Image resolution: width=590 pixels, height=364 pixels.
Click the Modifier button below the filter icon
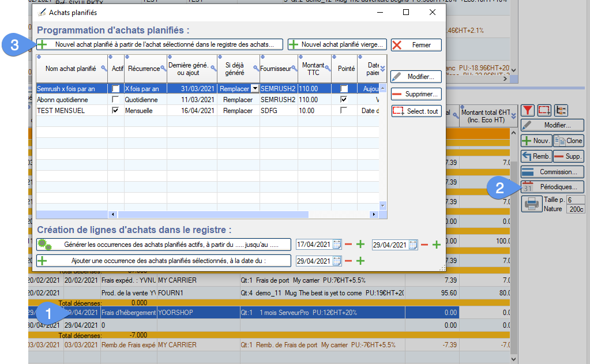point(553,125)
